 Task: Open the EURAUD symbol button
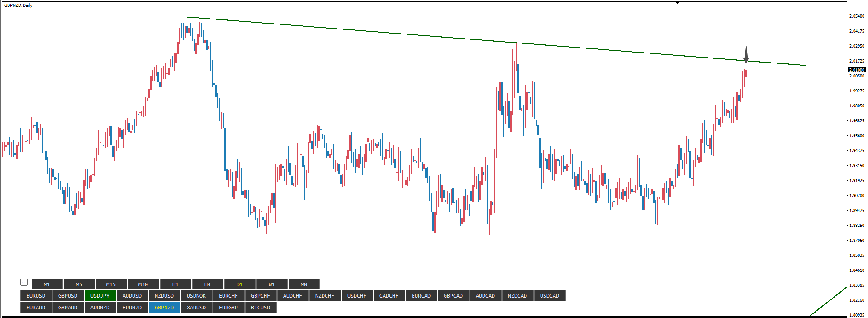(x=36, y=308)
